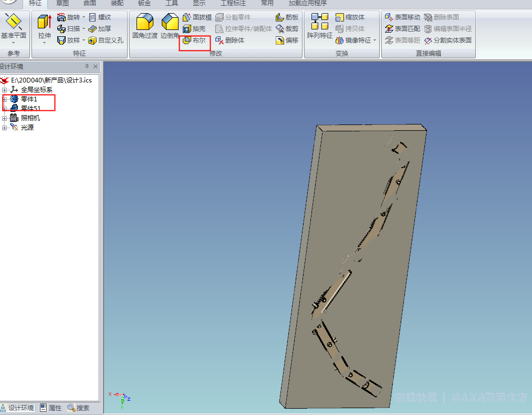Screen dimensions: 532x415
Task: Select 全局坐标系 in the design tree
Action: (36, 90)
